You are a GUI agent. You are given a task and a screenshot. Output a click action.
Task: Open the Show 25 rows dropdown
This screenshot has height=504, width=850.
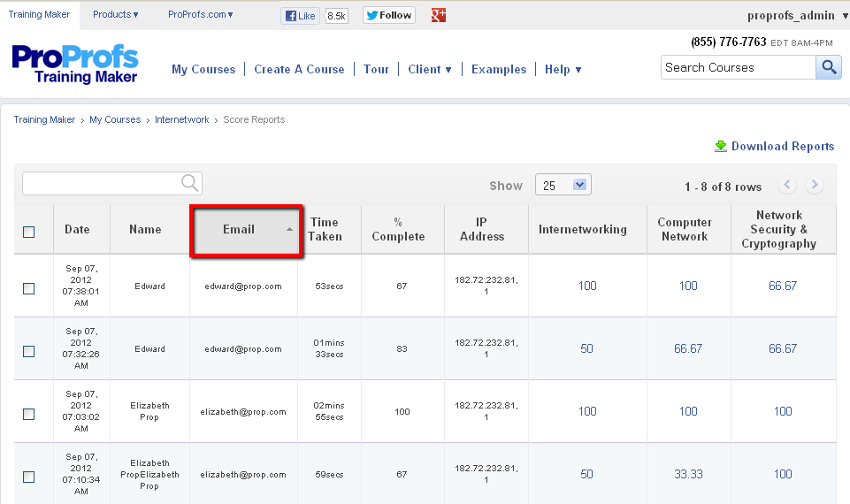click(x=563, y=185)
